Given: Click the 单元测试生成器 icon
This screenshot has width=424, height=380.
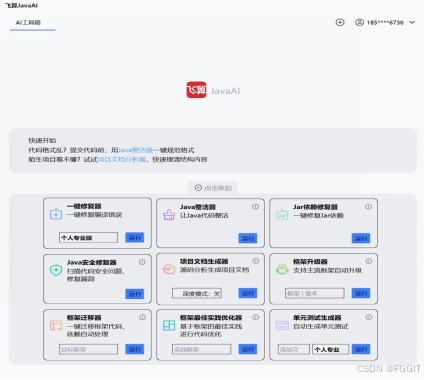Looking at the screenshot, I should tap(282, 325).
